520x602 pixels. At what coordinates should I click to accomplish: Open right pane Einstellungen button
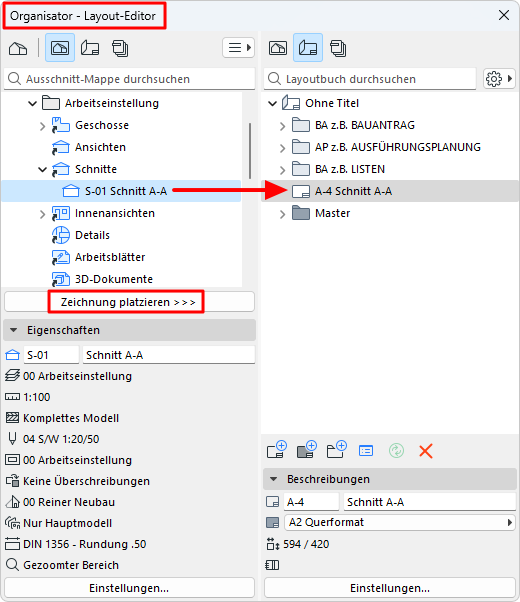tap(390, 588)
